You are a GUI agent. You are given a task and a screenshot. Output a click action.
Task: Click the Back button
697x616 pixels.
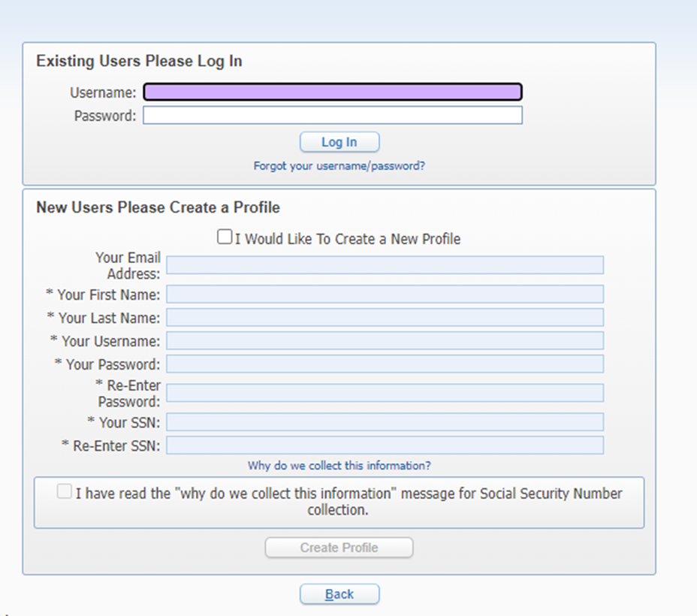(339, 594)
